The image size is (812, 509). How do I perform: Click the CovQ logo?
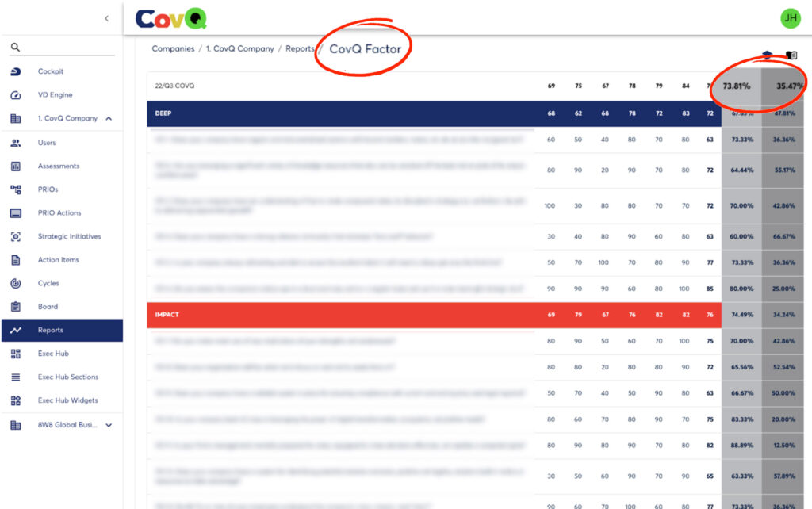click(171, 19)
